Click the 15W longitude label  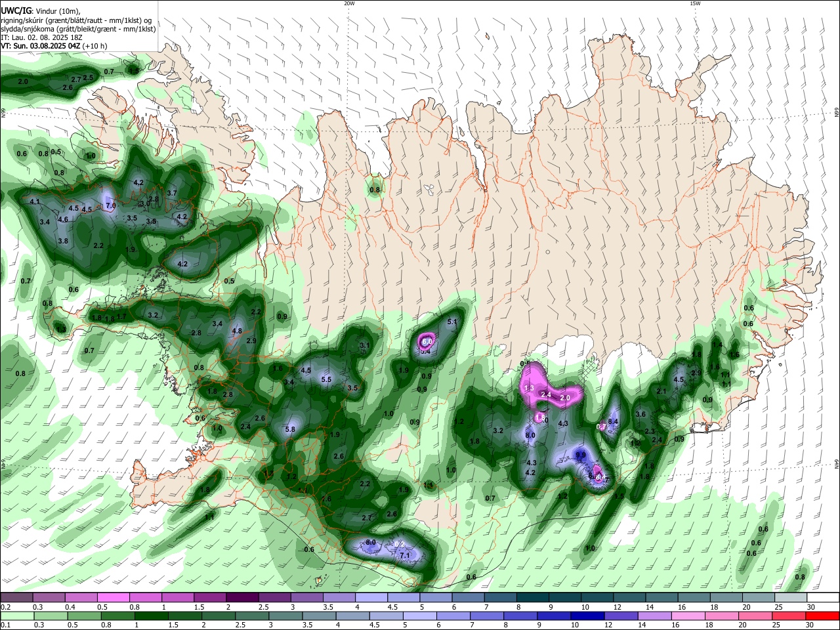695,3
